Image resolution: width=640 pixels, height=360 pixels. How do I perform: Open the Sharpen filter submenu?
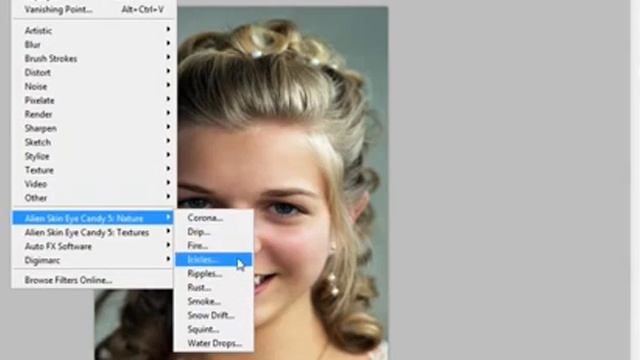(94, 128)
